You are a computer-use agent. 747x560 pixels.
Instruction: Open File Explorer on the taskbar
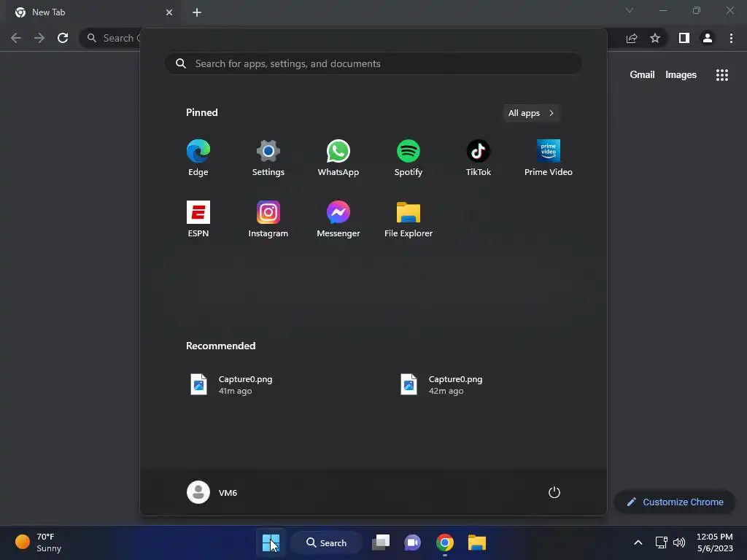476,542
